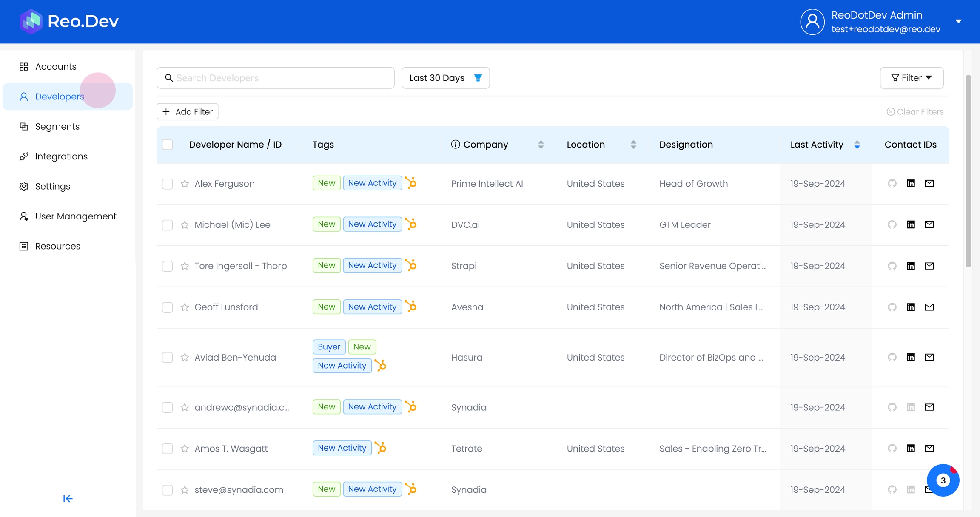Go to Segments in the sidebar
The height and width of the screenshot is (517, 980).
coord(57,127)
